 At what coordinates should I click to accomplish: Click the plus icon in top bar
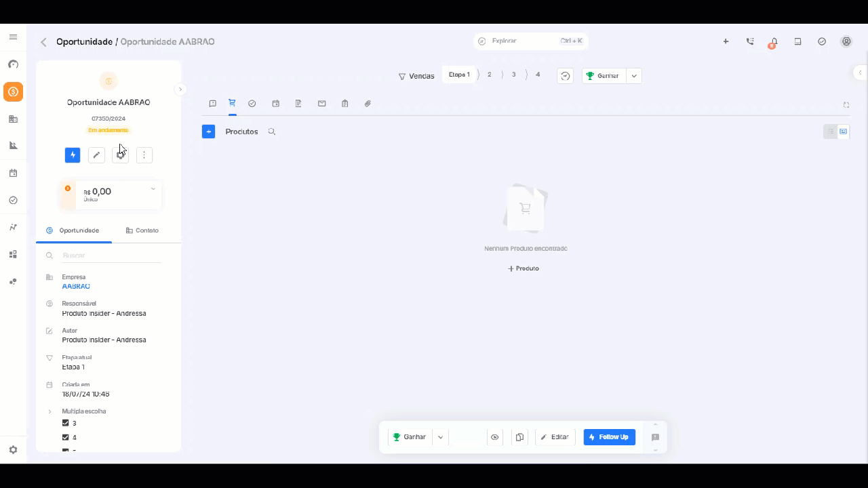(x=726, y=41)
